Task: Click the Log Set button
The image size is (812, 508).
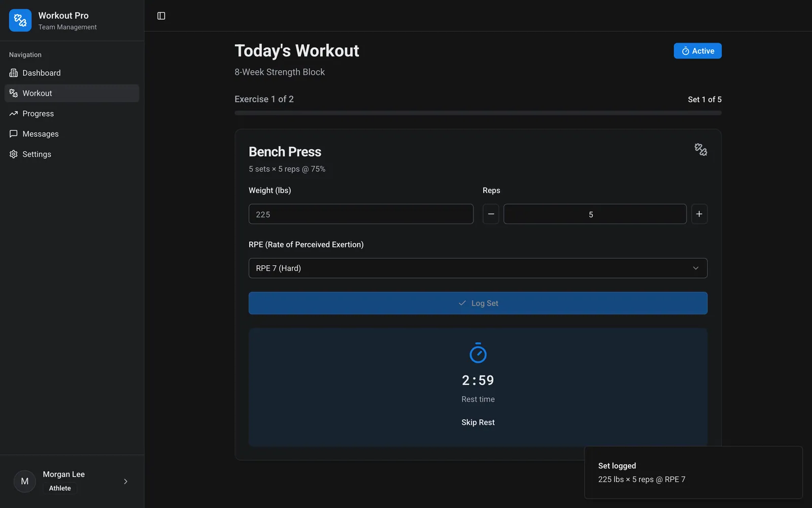Action: point(478,303)
